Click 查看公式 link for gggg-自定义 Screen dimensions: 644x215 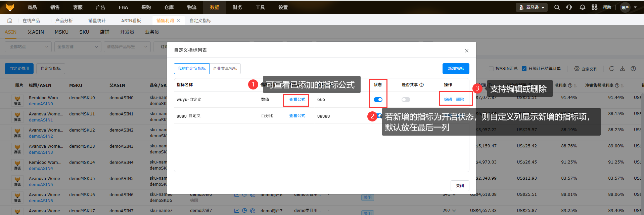(297, 116)
